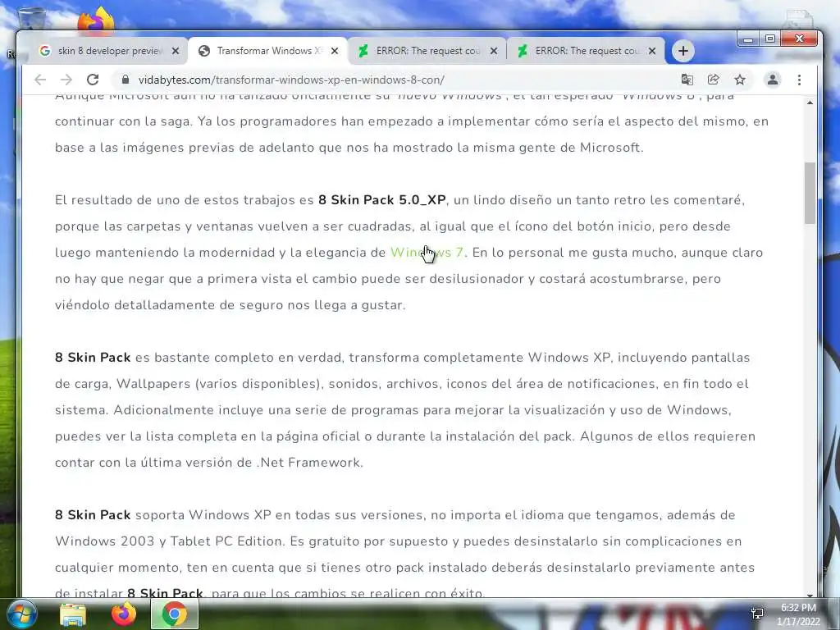Click the scrollbar down arrow
Screen dimensions: 840x630
click(x=810, y=594)
